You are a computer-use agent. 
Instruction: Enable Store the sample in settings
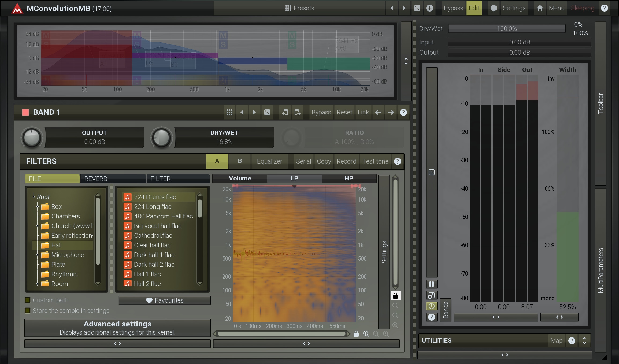point(28,310)
